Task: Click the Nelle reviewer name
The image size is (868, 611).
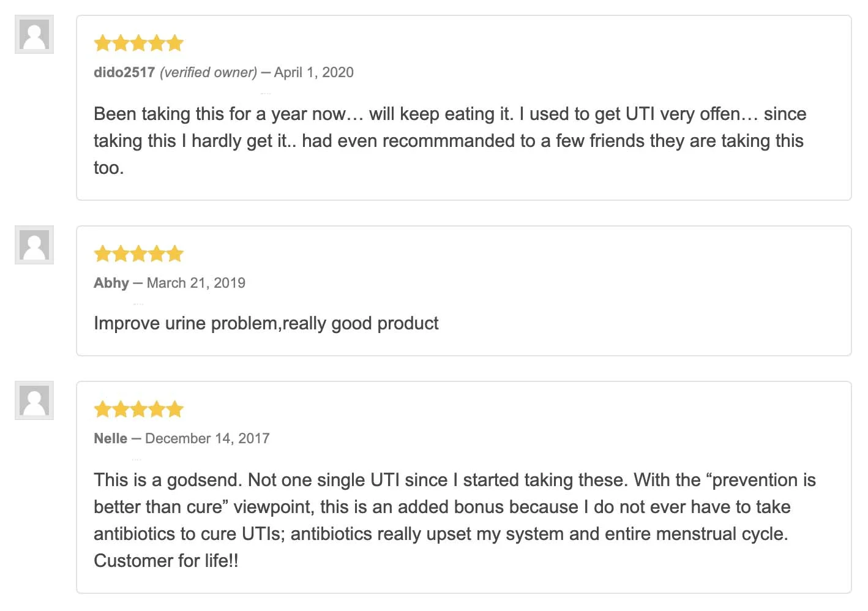Action: pos(111,438)
